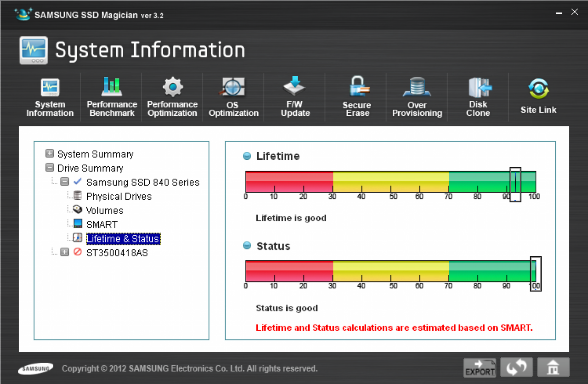588x384 pixels.
Task: Click the EXPORT button
Action: click(480, 367)
